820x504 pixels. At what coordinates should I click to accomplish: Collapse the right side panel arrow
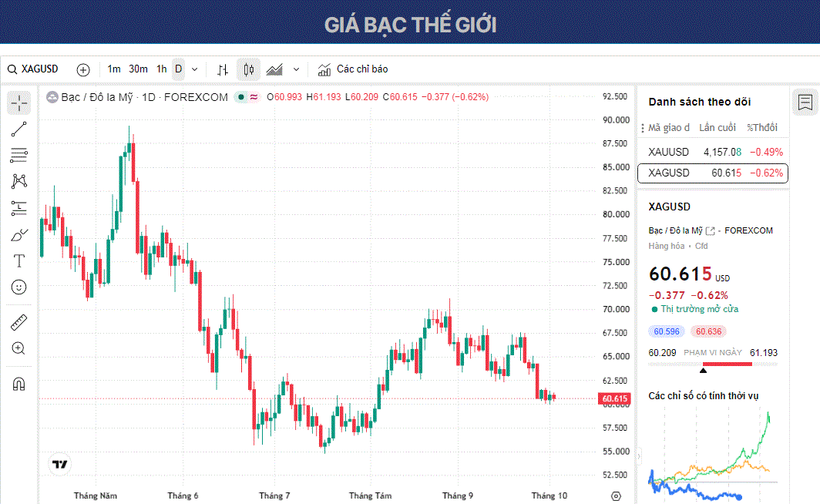[x=639, y=456]
